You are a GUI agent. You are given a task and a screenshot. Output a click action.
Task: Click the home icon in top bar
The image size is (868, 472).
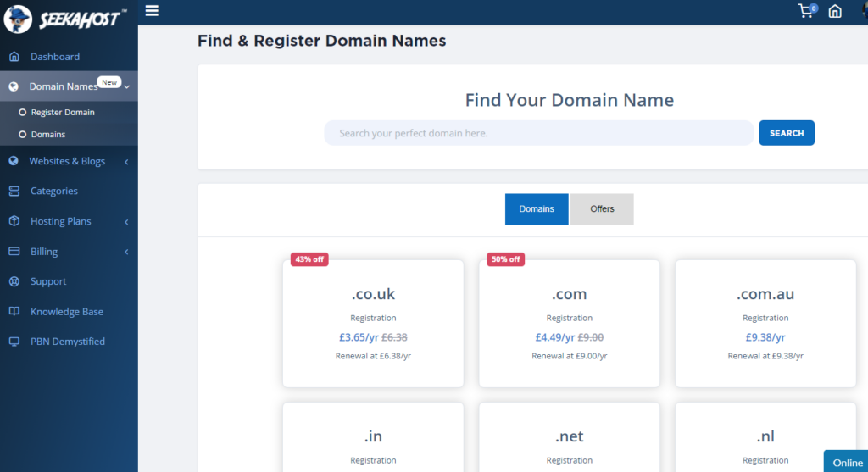pos(835,11)
